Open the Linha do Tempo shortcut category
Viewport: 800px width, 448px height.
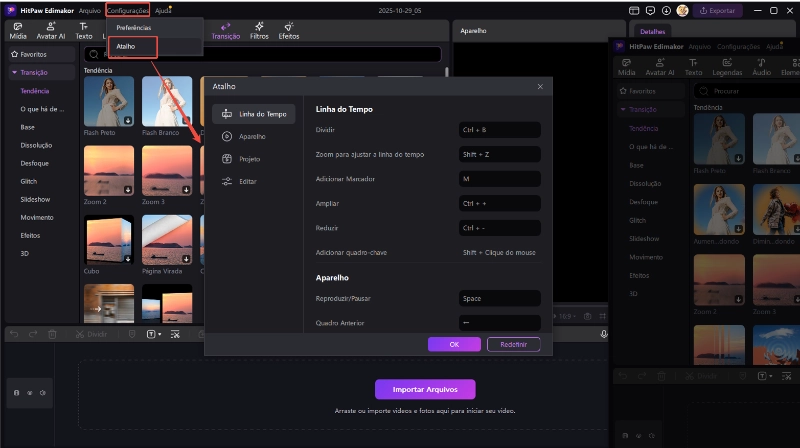254,114
